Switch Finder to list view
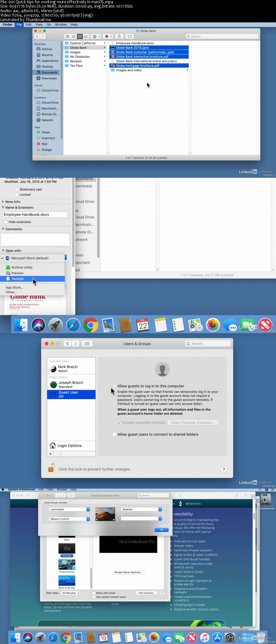Screen dimensions: 276x644 74,36
